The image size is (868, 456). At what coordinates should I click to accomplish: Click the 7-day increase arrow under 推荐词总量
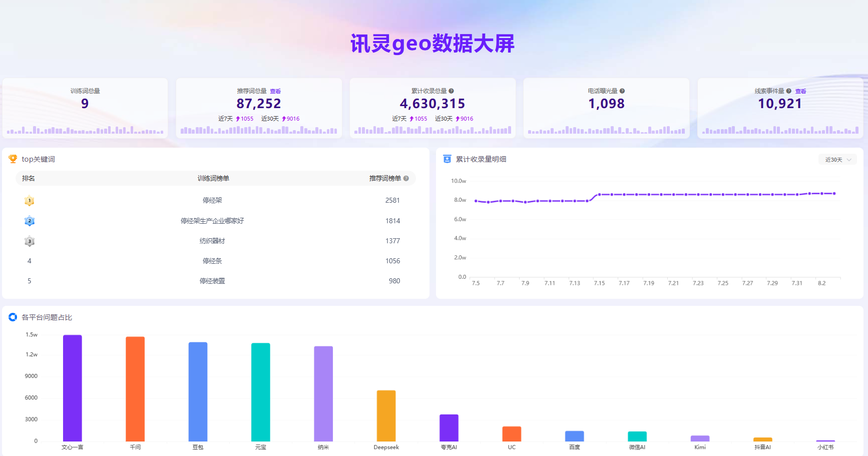(x=238, y=119)
